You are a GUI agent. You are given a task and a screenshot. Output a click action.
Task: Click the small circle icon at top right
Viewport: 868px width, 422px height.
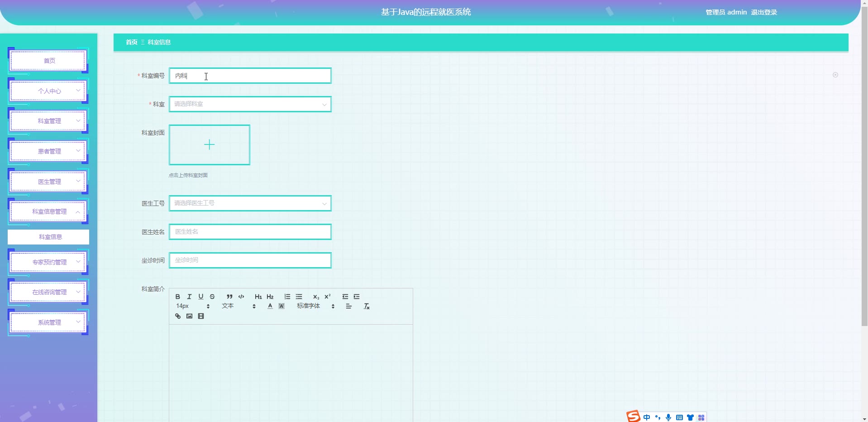click(x=835, y=75)
